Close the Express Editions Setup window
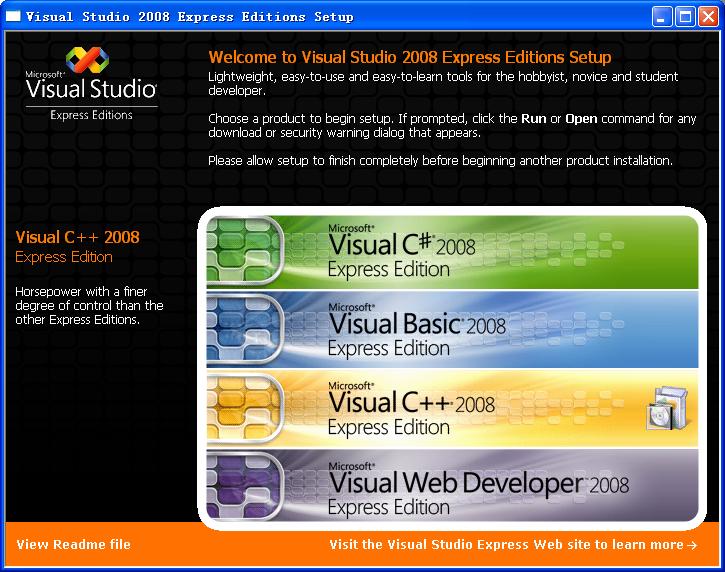725x572 pixels. coord(708,17)
